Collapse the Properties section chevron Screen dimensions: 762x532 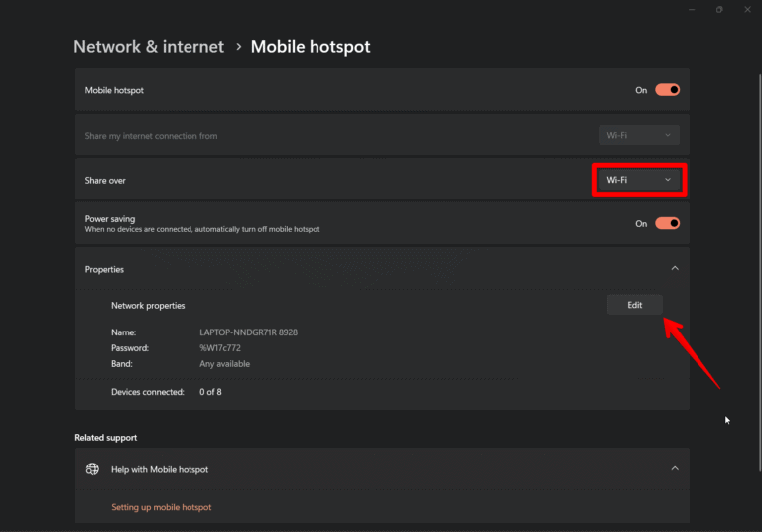pos(675,269)
